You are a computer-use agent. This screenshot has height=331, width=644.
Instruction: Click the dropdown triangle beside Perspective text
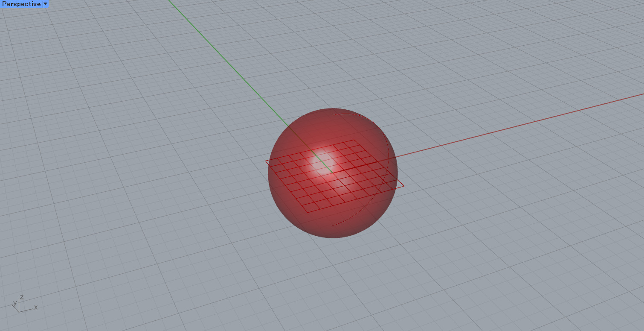(x=45, y=4)
